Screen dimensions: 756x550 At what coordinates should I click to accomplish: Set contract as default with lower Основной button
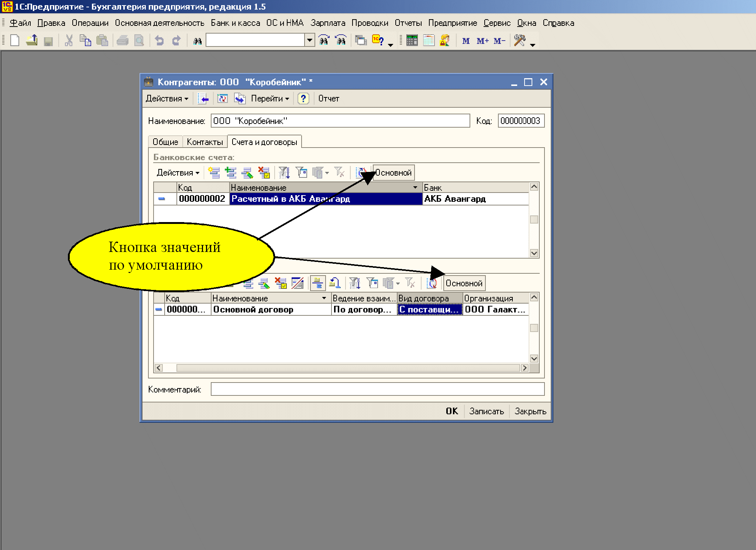click(464, 283)
